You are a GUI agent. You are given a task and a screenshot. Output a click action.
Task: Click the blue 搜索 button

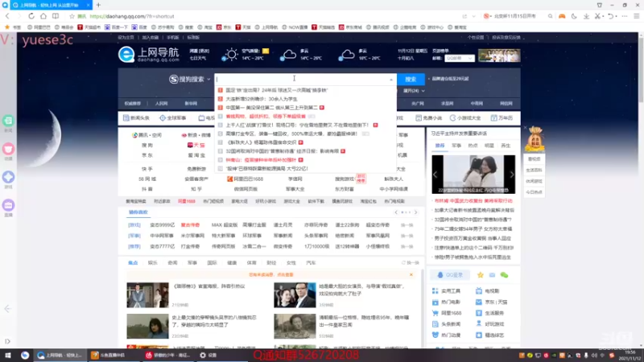[411, 79]
